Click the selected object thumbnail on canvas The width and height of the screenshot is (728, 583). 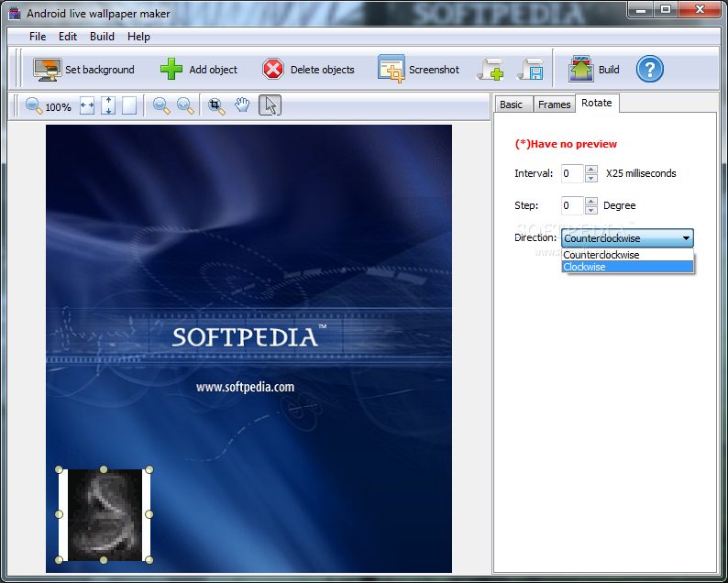(104, 514)
